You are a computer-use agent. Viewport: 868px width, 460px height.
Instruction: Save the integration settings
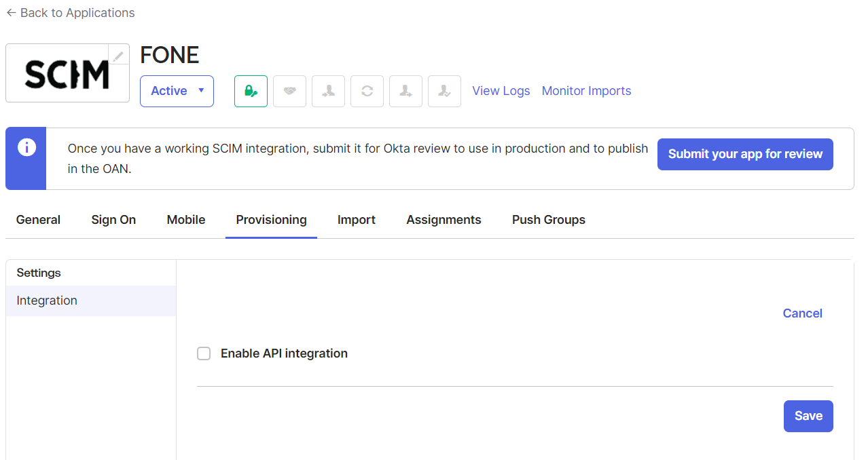808,416
